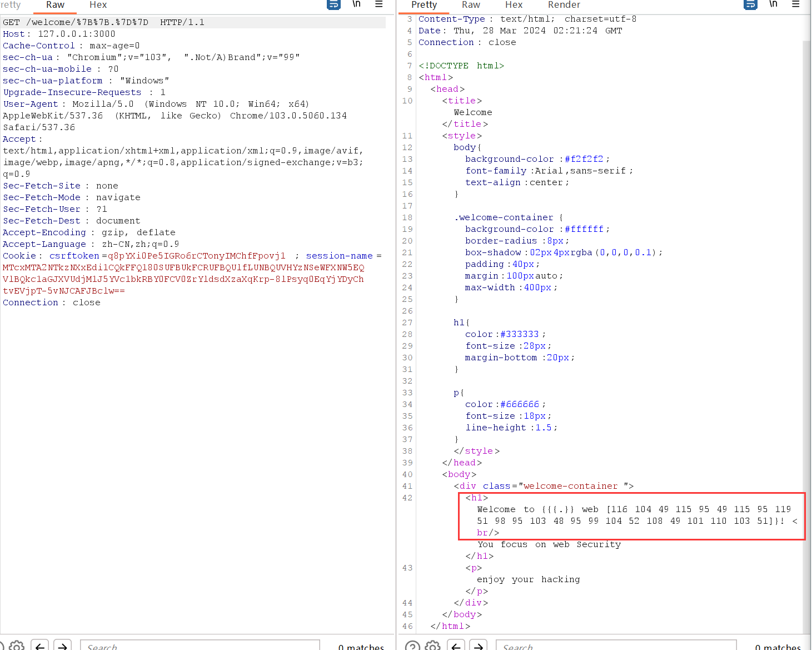The image size is (812, 650).
Task: Click the request panel '0 matches' label
Action: 361,646
